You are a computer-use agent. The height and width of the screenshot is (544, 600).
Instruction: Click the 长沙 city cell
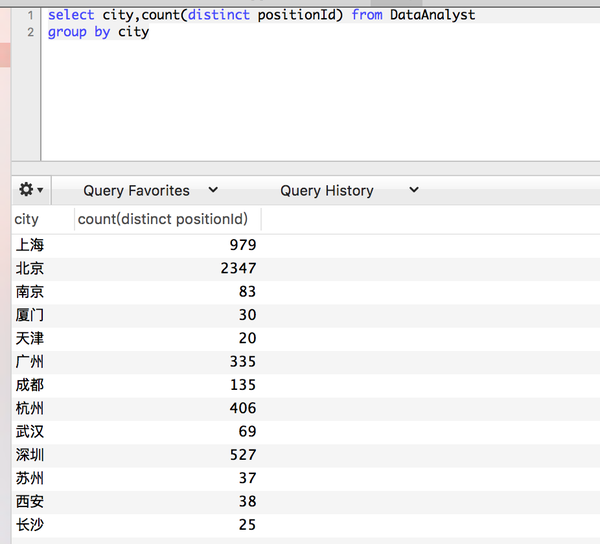point(30,525)
